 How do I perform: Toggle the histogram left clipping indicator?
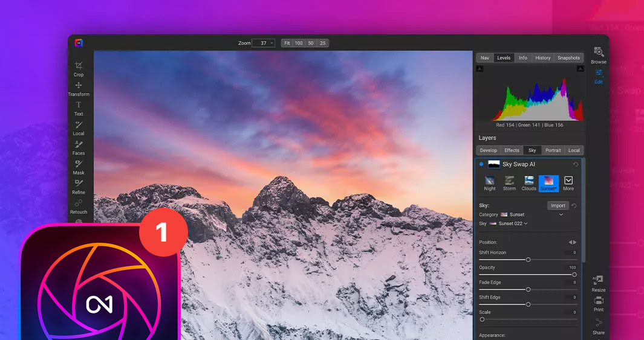(480, 69)
